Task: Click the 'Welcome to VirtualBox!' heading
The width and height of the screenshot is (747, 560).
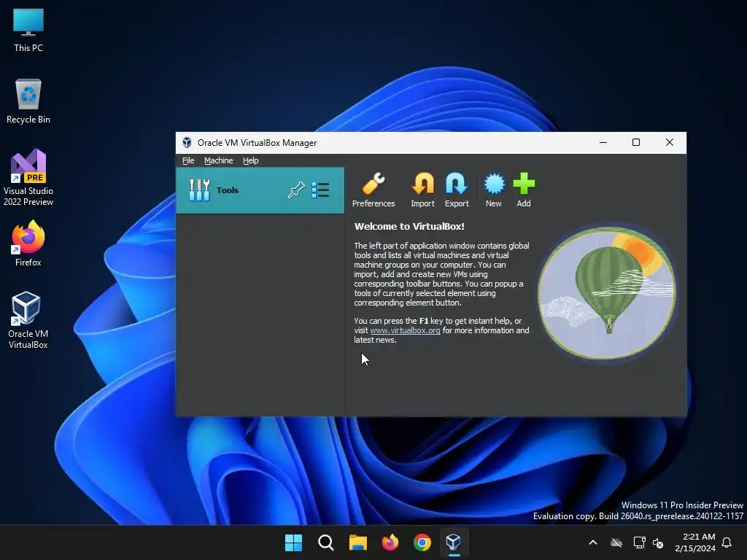Action: coord(409,226)
